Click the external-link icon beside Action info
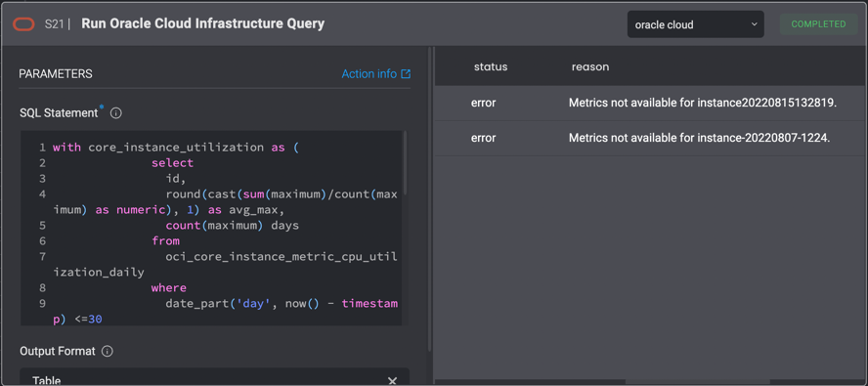The height and width of the screenshot is (386, 868). tap(406, 73)
